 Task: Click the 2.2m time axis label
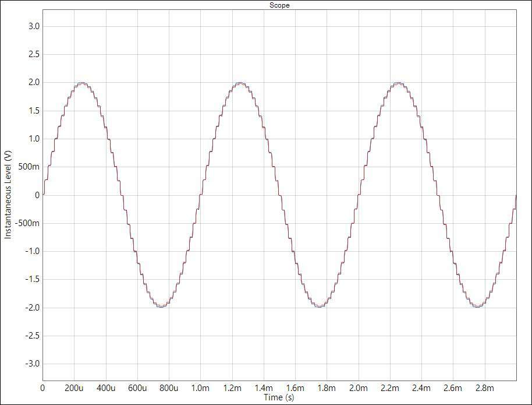point(390,388)
